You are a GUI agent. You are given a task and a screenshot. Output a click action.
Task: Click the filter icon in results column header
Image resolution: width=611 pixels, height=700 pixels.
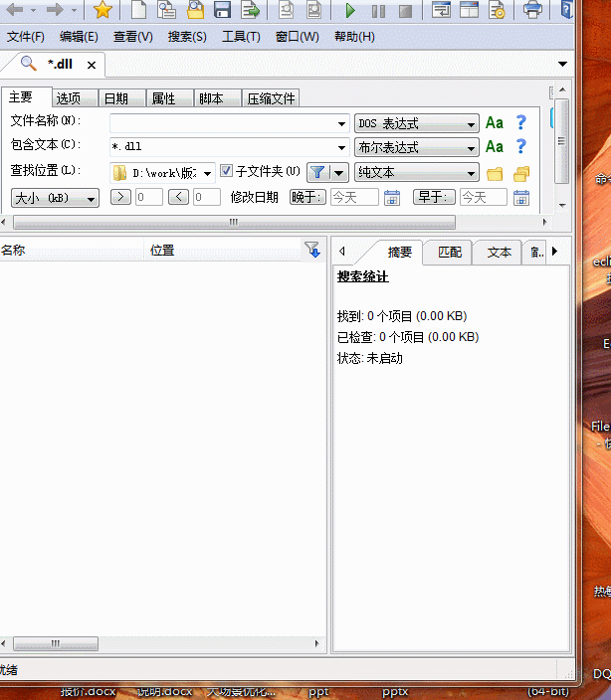[312, 250]
